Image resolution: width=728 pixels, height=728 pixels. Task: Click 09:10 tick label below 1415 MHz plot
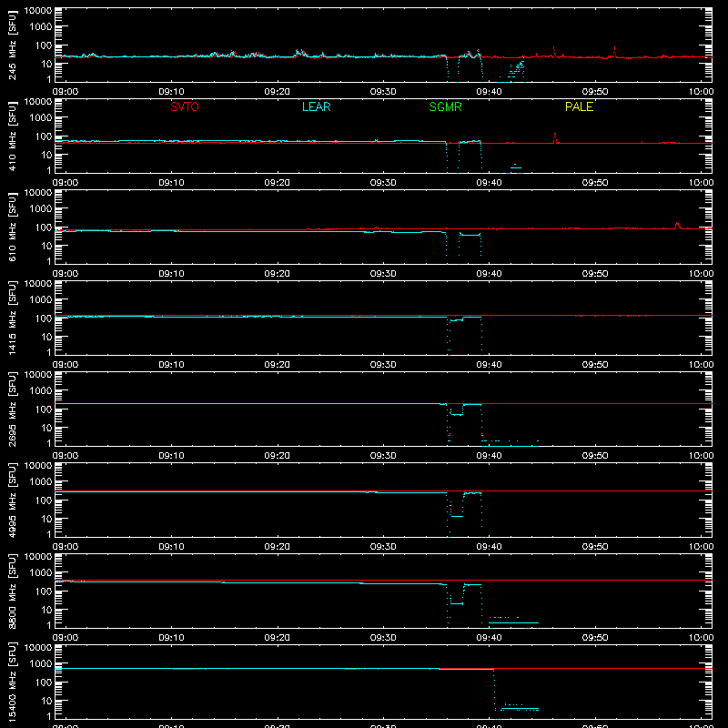point(171,365)
